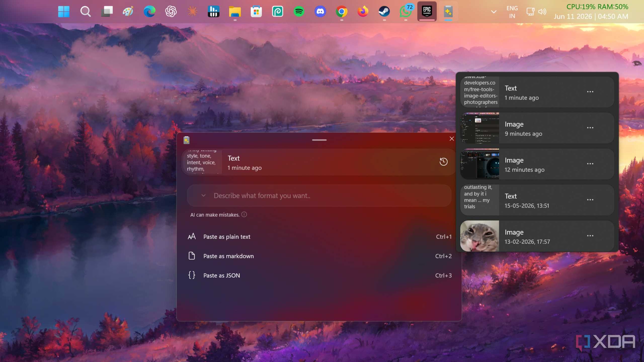Open clipboard history icon
Viewport: 644px width, 362px height.
coord(444,162)
